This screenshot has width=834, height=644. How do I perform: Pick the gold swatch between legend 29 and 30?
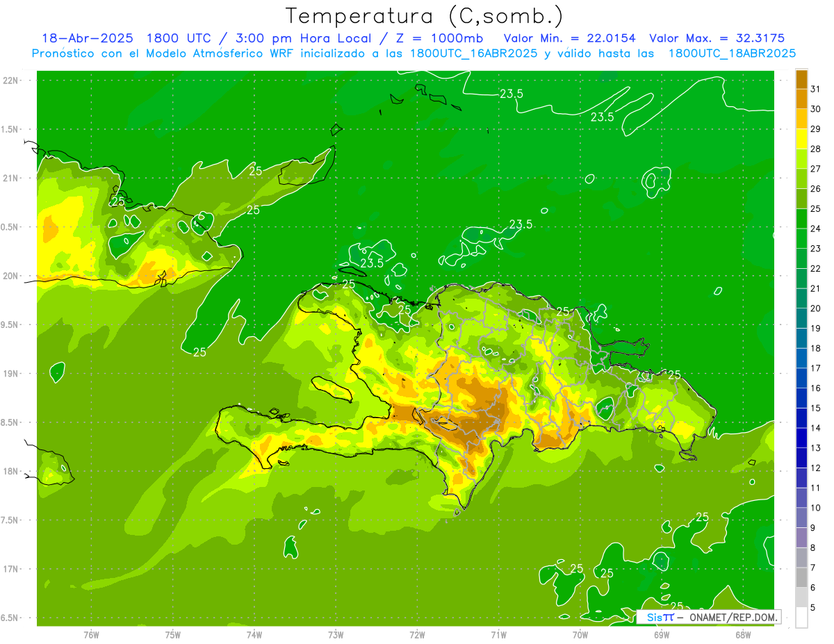(801, 119)
